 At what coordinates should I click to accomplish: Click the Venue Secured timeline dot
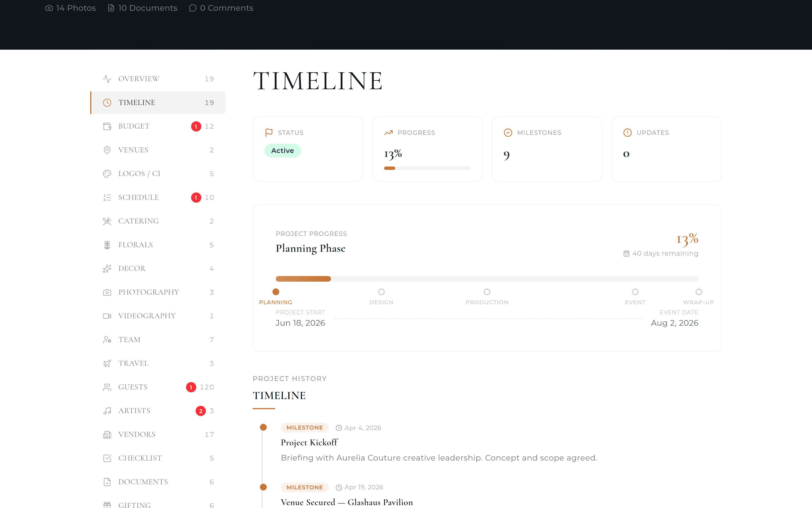click(263, 487)
